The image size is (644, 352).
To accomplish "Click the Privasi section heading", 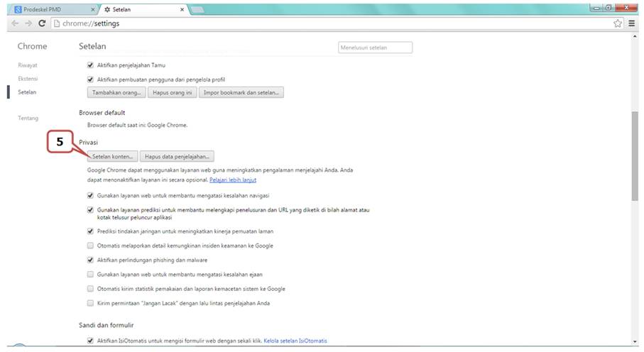I will click(88, 143).
